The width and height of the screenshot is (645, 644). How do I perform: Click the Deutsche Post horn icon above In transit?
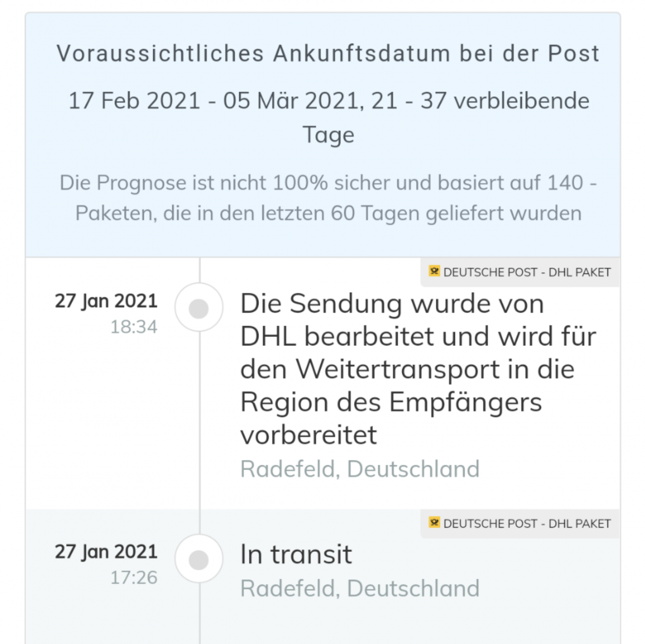434,523
